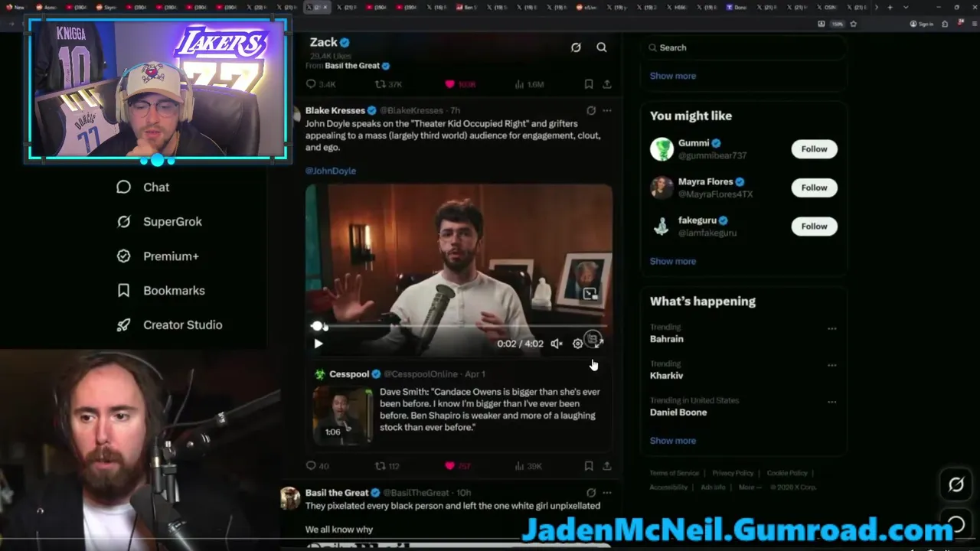Open Chat in the sidebar
980x551 pixels.
(x=143, y=187)
